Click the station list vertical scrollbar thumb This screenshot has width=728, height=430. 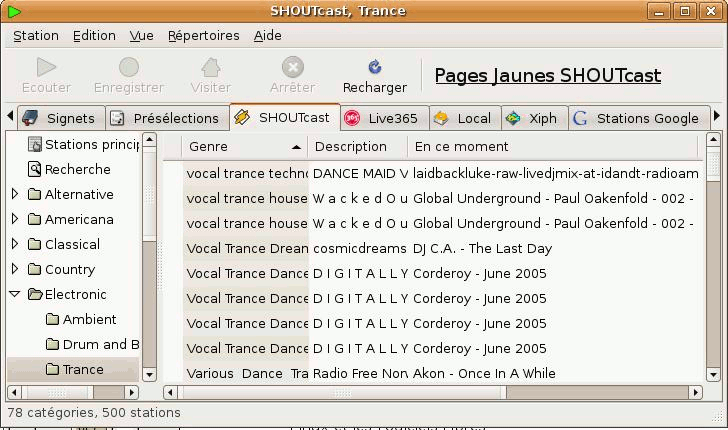click(713, 163)
